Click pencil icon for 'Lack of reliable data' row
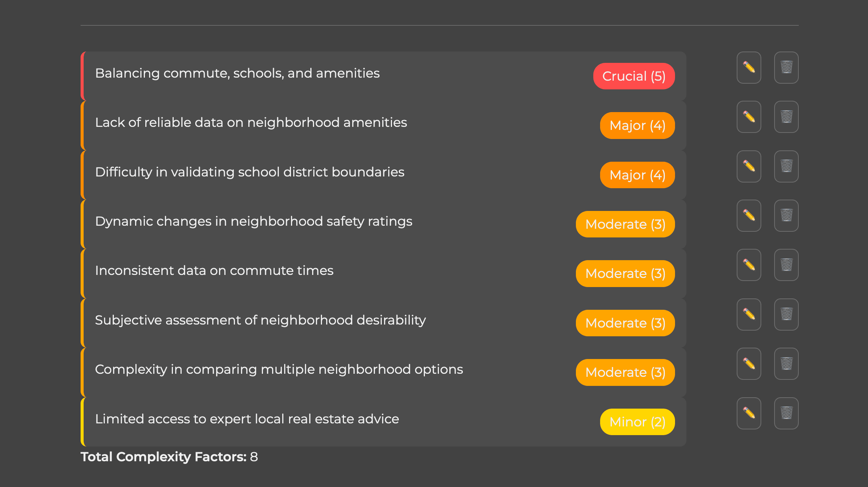Viewport: 868px width, 487px height. tap(749, 117)
